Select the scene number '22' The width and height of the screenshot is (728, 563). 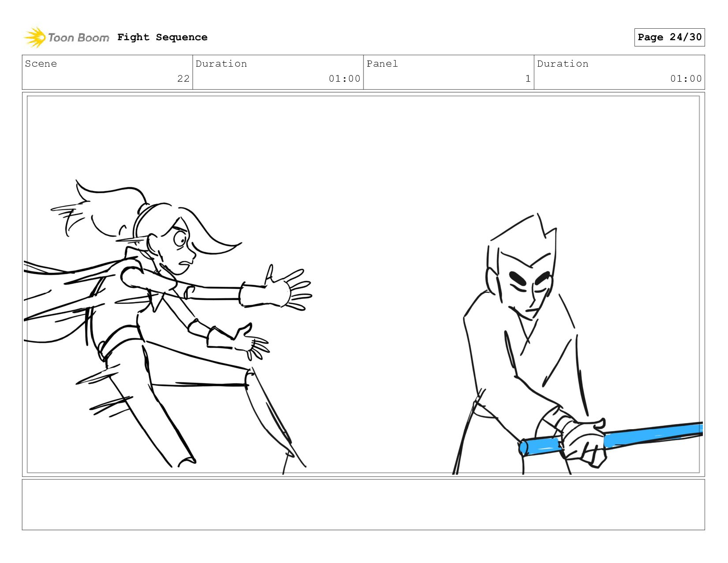[x=183, y=79]
